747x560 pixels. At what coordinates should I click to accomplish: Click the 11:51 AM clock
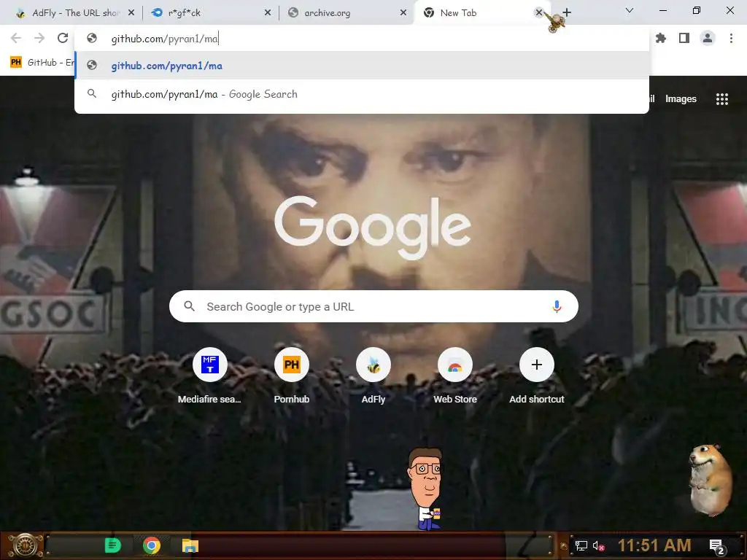click(x=654, y=545)
